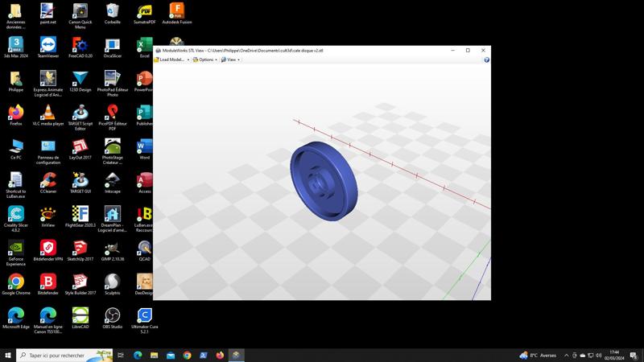The image size is (644, 362).
Task: Select the FlightGear 2020.3 desktop icon
Action: (80, 216)
